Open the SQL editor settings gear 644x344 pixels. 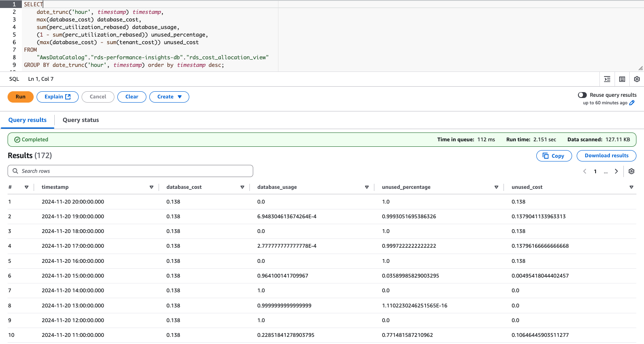[x=636, y=79]
